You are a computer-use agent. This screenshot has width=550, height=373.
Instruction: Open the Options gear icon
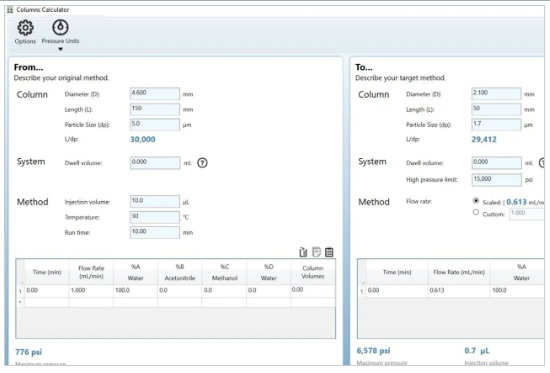point(25,28)
